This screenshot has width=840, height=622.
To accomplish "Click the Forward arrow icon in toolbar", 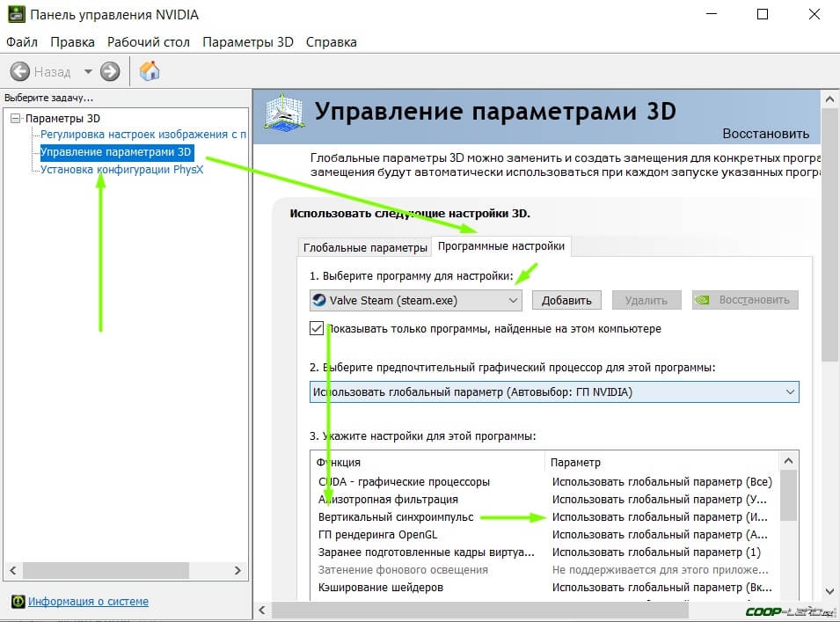I will click(110, 71).
